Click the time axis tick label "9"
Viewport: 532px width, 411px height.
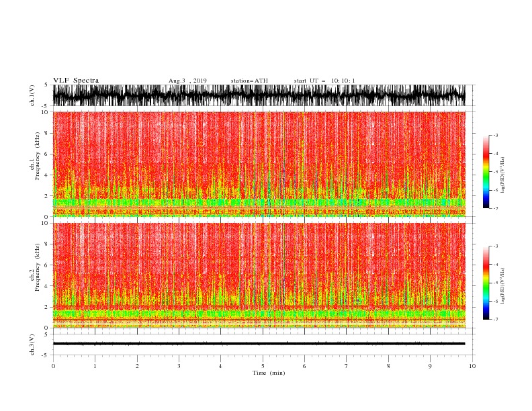pyautogui.click(x=430, y=366)
